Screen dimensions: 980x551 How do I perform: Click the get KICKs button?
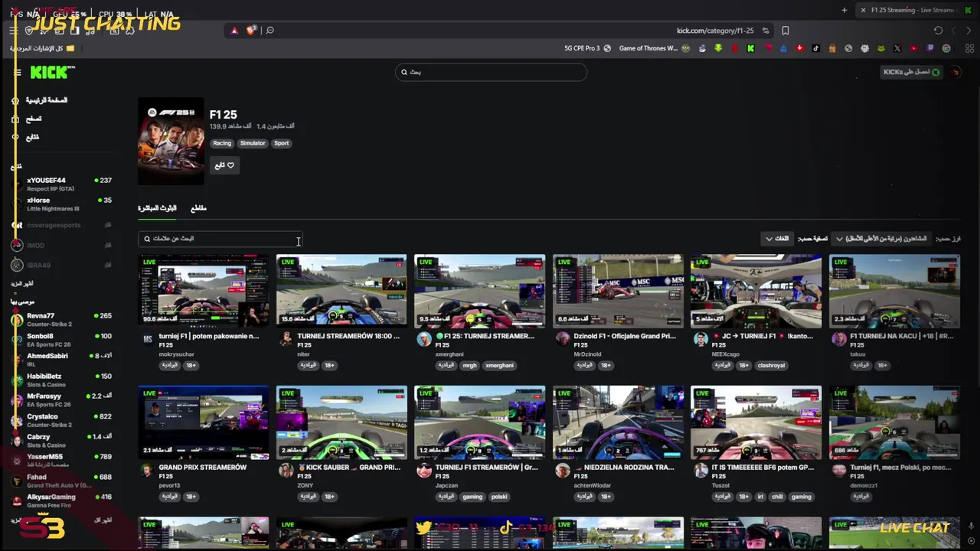coord(911,72)
